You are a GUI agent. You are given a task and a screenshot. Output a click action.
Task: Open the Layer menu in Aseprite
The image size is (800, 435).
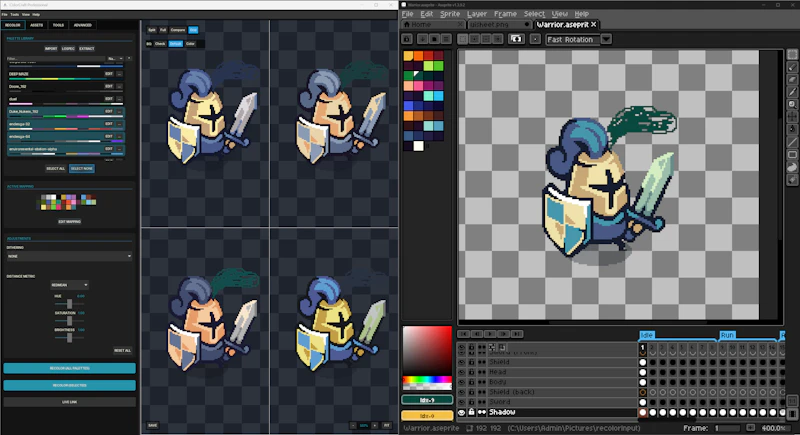477,14
